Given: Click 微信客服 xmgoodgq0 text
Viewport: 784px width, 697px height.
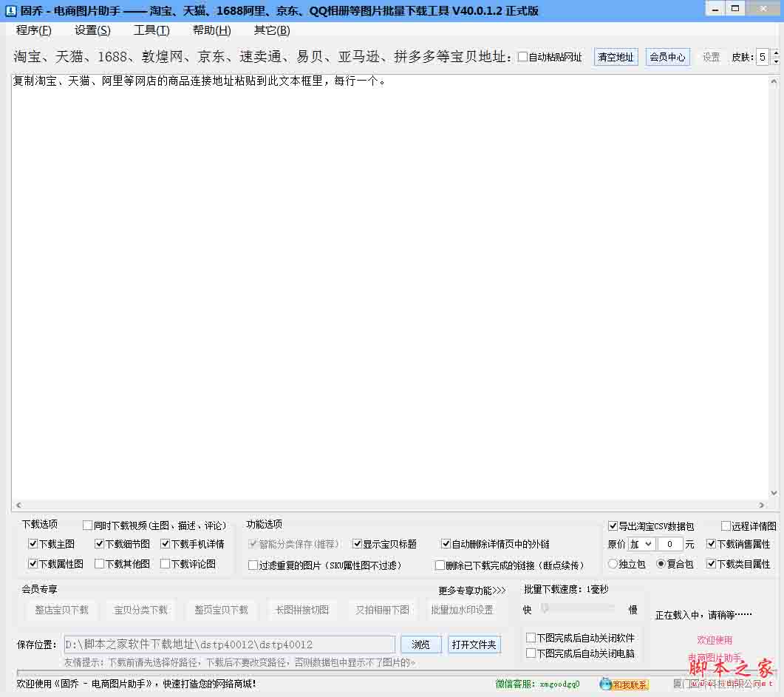Looking at the screenshot, I should [x=537, y=684].
